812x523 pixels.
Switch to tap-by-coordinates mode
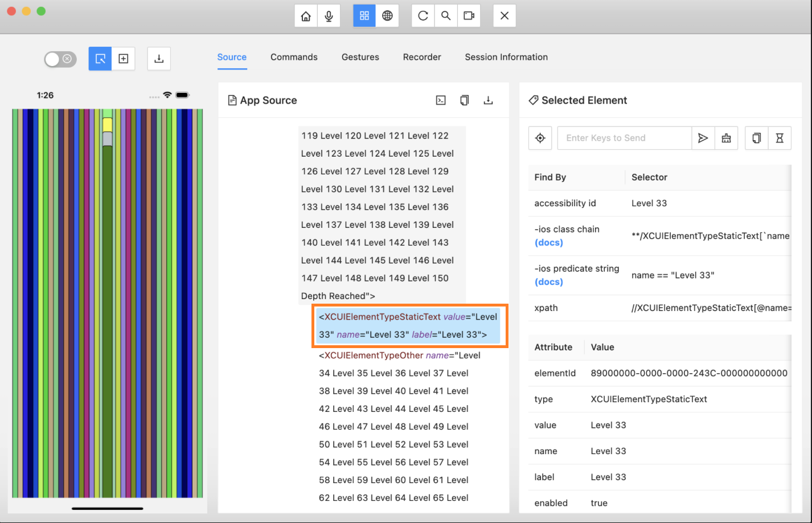coord(123,59)
